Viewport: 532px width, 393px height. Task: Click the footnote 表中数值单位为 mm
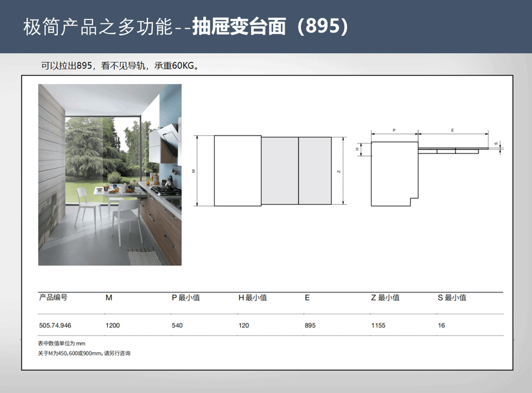(x=62, y=343)
